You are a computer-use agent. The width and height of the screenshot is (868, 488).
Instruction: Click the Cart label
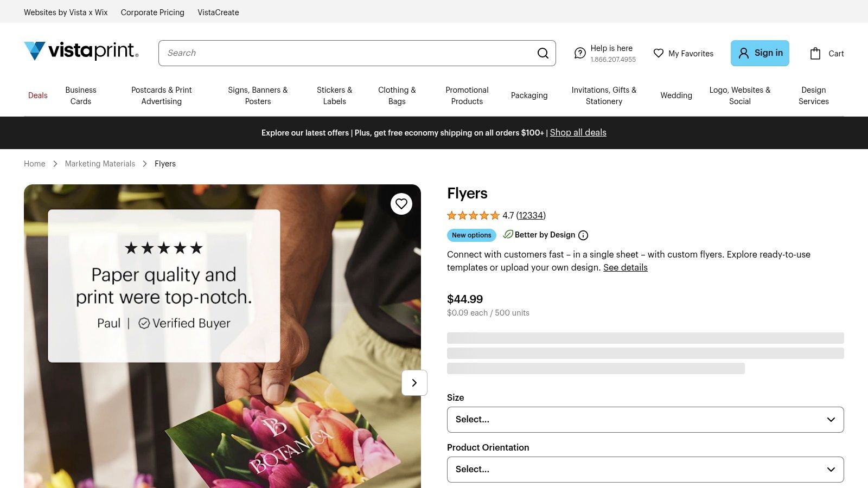tap(836, 54)
